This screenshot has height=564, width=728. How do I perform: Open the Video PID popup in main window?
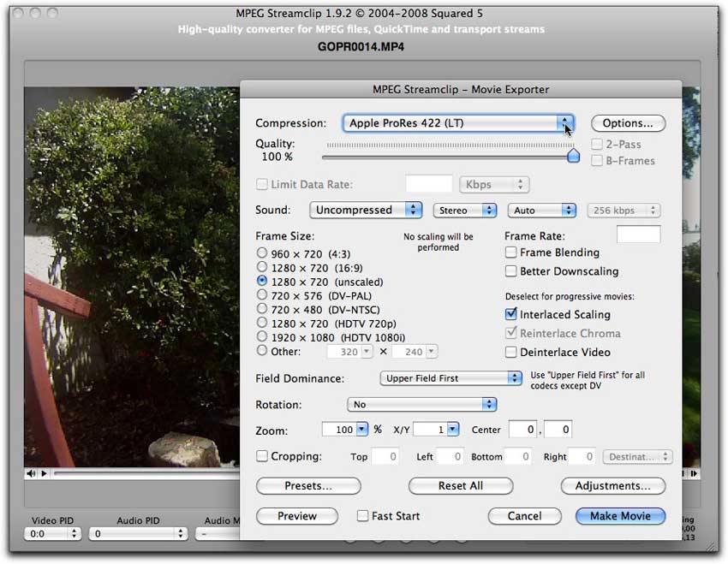tap(52, 534)
